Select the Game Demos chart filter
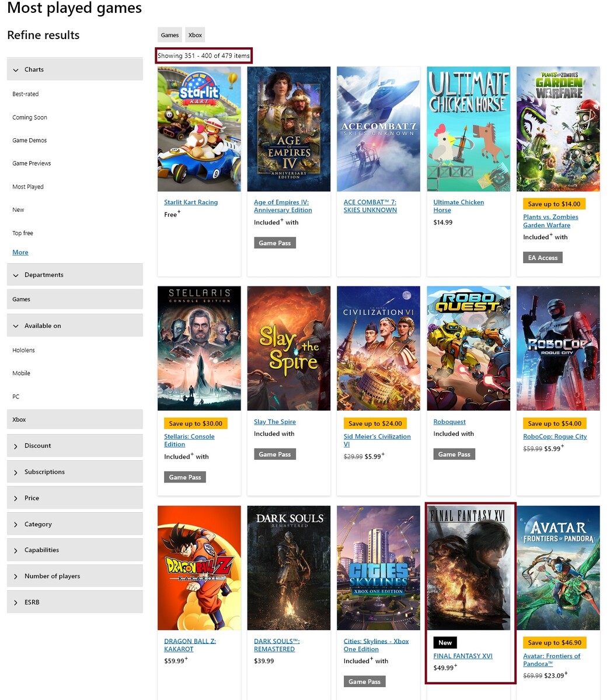This screenshot has height=700, width=610. pos(30,141)
